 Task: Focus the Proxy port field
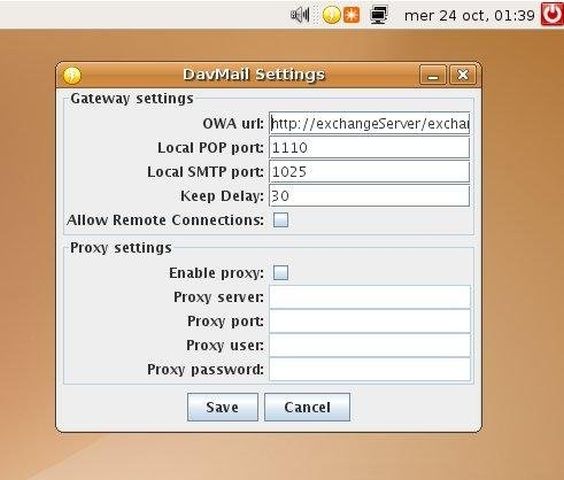(370, 321)
